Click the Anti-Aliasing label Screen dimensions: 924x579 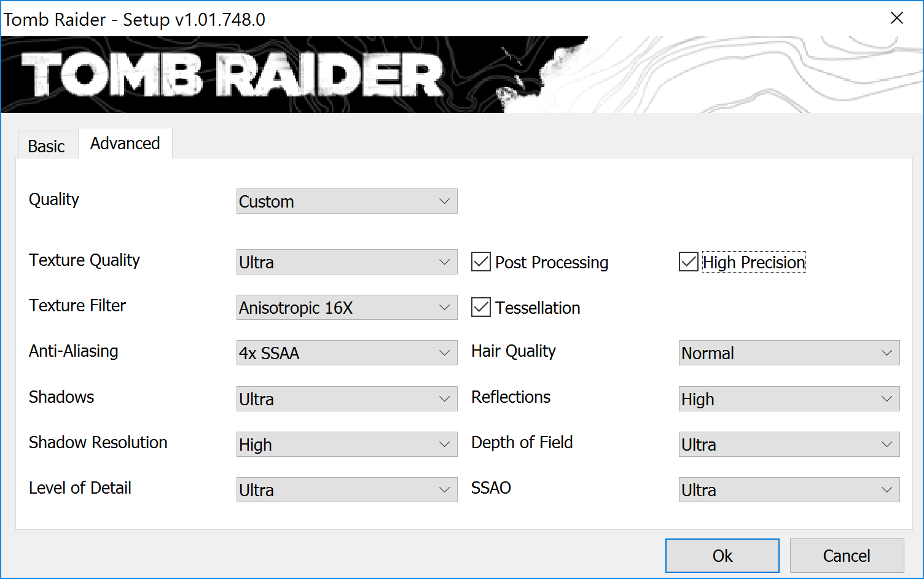74,351
